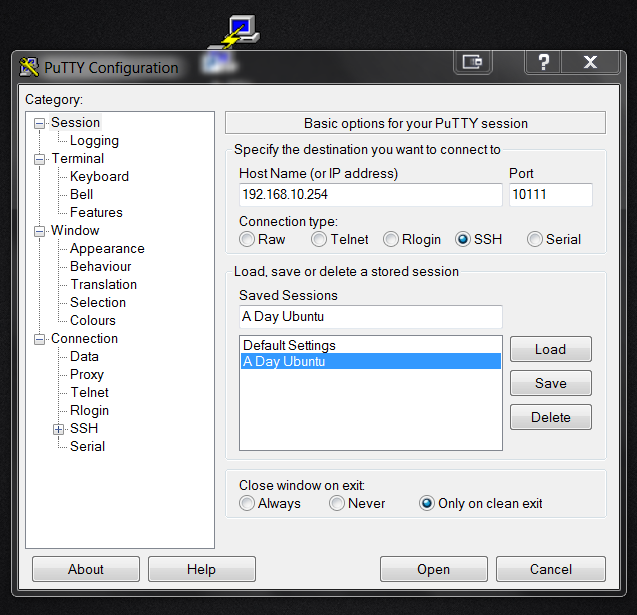The width and height of the screenshot is (637, 615).
Task: Click the PuTTY icon in title bar
Action: [29, 67]
